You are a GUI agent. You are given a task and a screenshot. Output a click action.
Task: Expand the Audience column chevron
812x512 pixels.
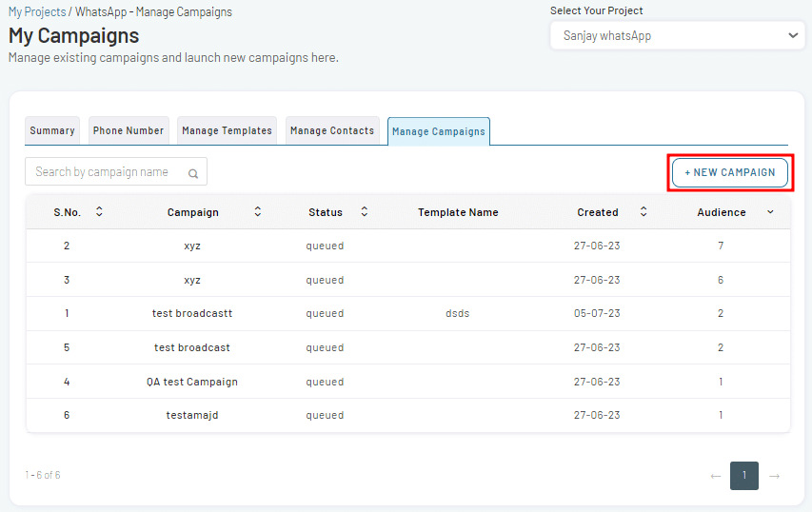coord(770,212)
